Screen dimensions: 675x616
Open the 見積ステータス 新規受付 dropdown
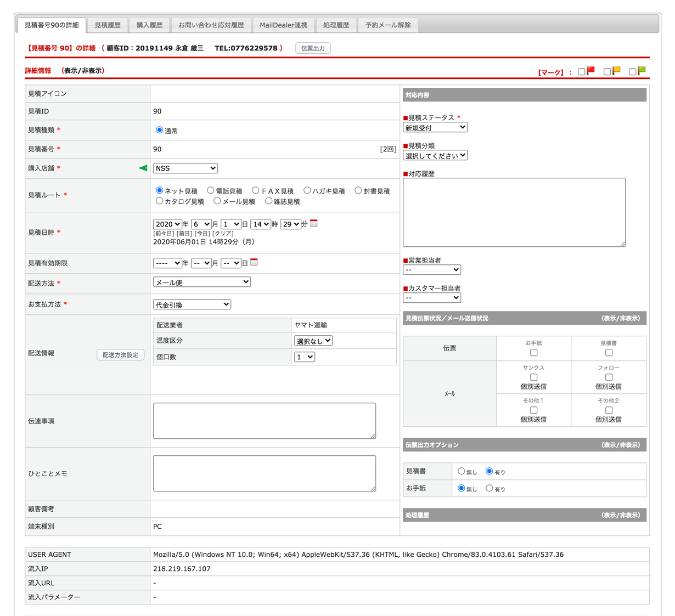tap(435, 127)
